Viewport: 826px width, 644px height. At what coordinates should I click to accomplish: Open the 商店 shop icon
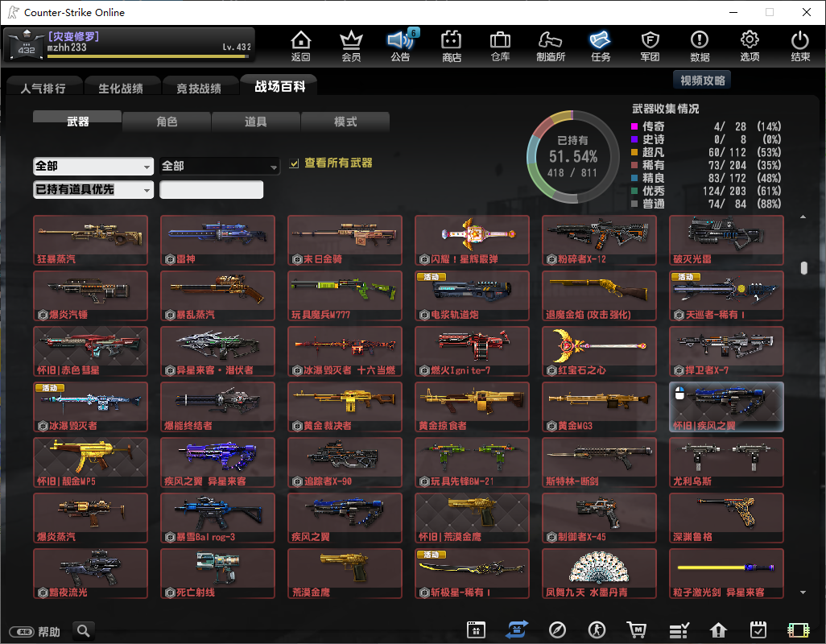(x=452, y=46)
